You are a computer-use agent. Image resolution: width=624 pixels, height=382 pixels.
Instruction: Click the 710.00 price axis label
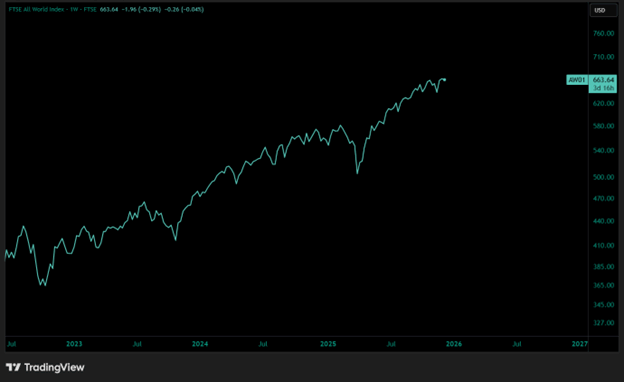click(x=603, y=57)
